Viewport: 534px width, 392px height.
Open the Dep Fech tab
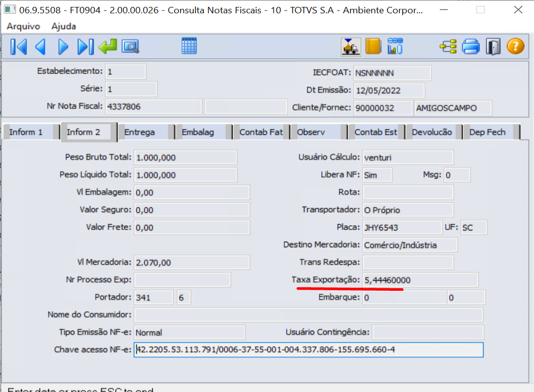pyautogui.click(x=492, y=132)
